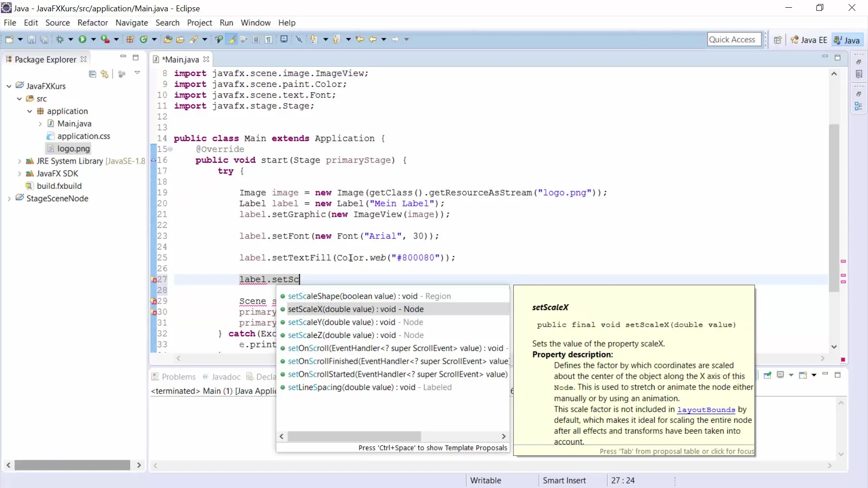The width and height of the screenshot is (868, 488).
Task: Click the Search flashlight toolbar icon
Action: [x=193, y=39]
